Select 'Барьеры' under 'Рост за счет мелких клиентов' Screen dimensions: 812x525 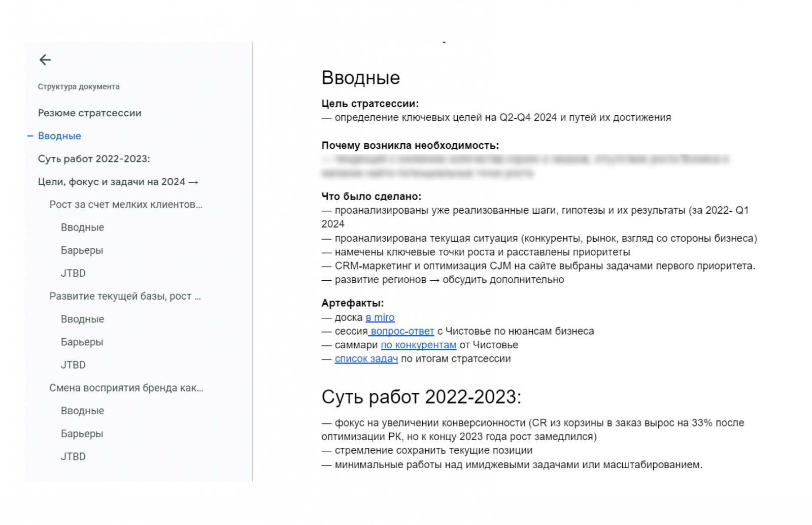[82, 250]
